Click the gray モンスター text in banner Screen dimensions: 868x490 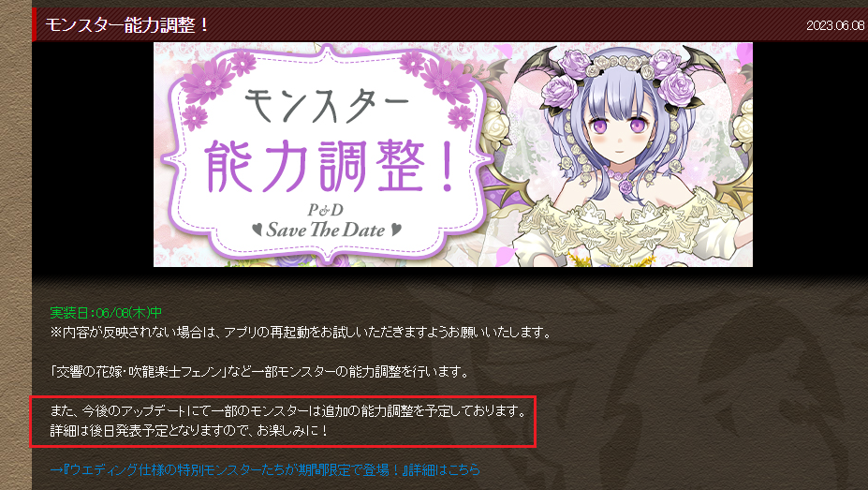pyautogui.click(x=327, y=104)
